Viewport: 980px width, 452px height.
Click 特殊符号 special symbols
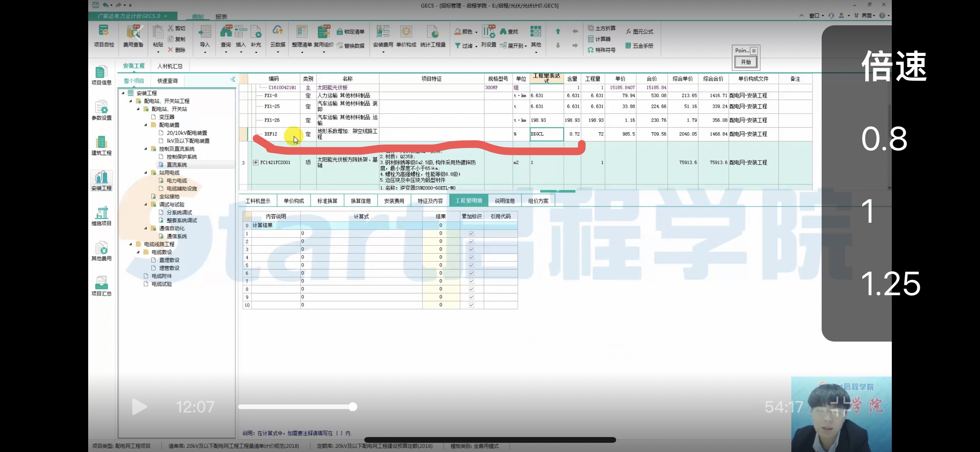[x=602, y=50]
